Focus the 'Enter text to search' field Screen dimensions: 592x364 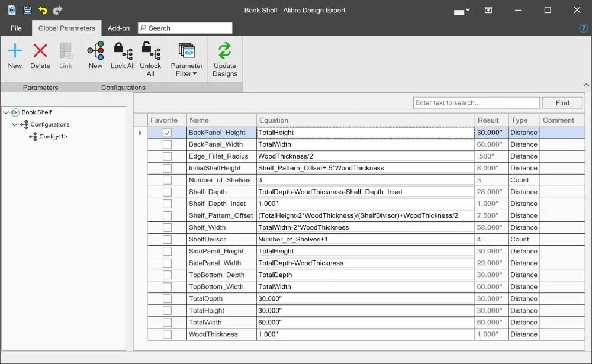[x=476, y=103]
